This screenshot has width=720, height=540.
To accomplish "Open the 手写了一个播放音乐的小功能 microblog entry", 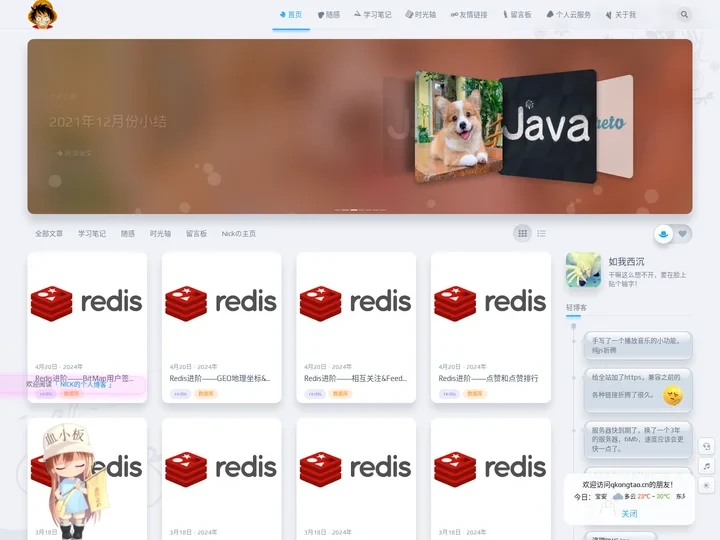I will point(638,345).
